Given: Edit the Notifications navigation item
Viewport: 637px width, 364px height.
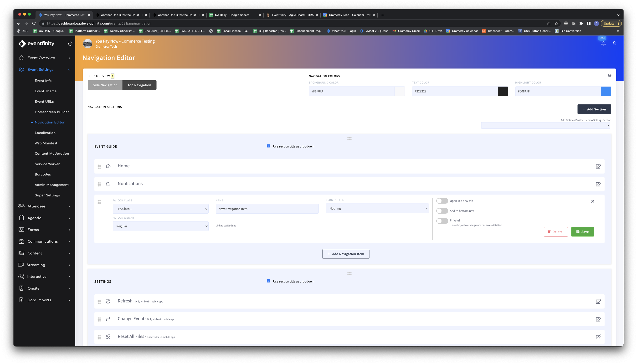Looking at the screenshot, I should [x=598, y=184].
